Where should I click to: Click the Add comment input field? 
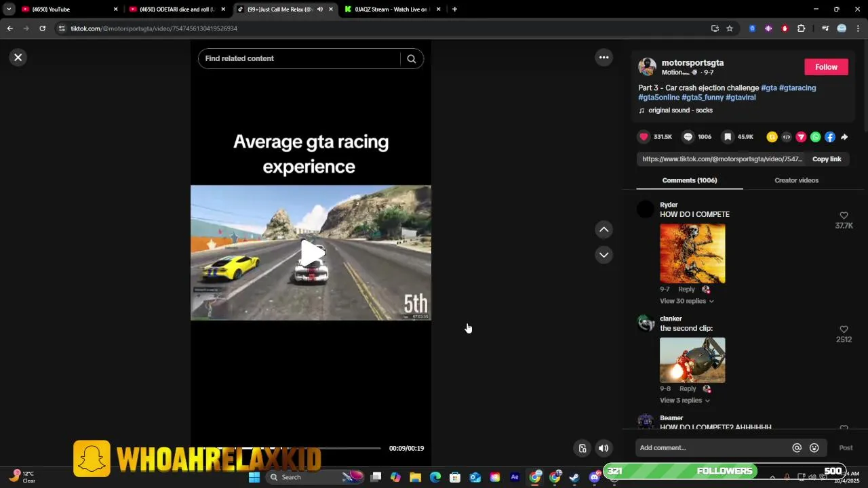click(712, 448)
